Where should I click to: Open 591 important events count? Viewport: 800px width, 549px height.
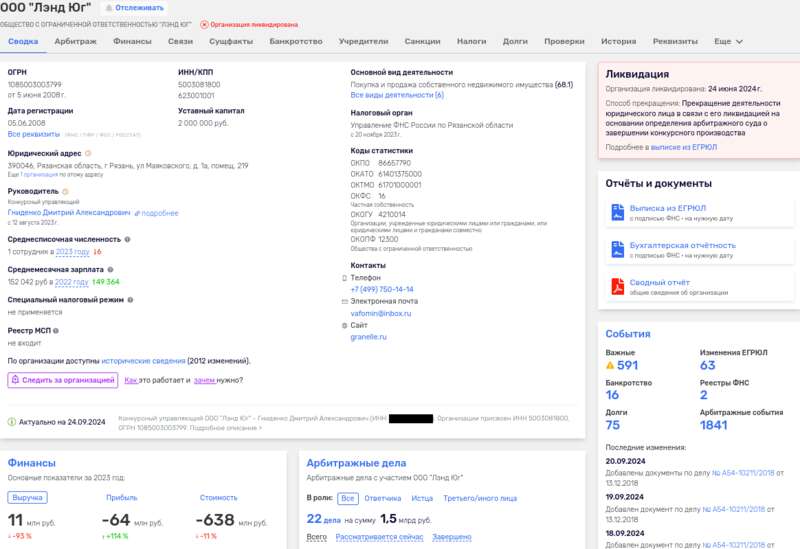tap(627, 365)
